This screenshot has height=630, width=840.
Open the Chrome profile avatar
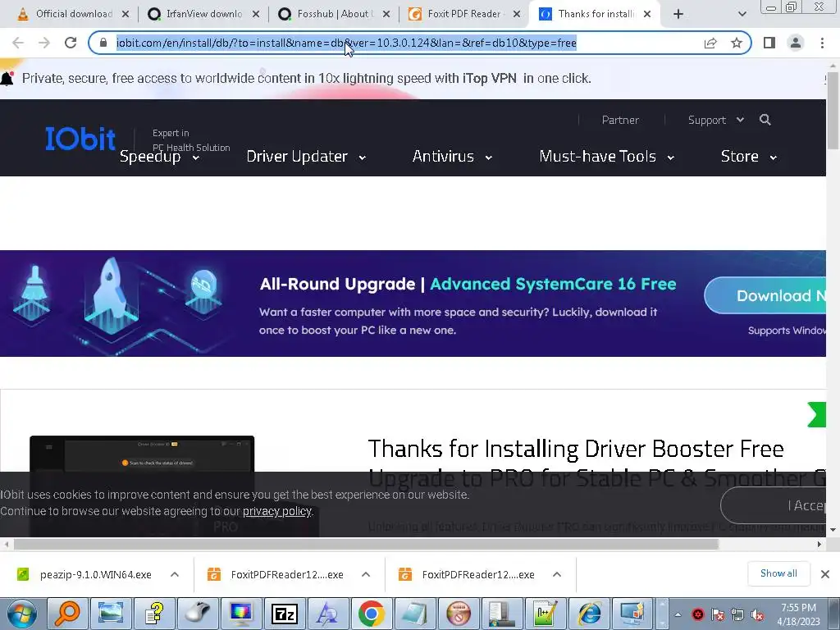point(796,43)
